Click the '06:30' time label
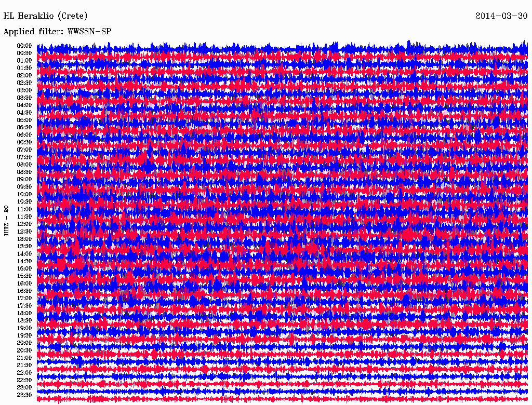Screen dimensions: 532x405 [24, 142]
